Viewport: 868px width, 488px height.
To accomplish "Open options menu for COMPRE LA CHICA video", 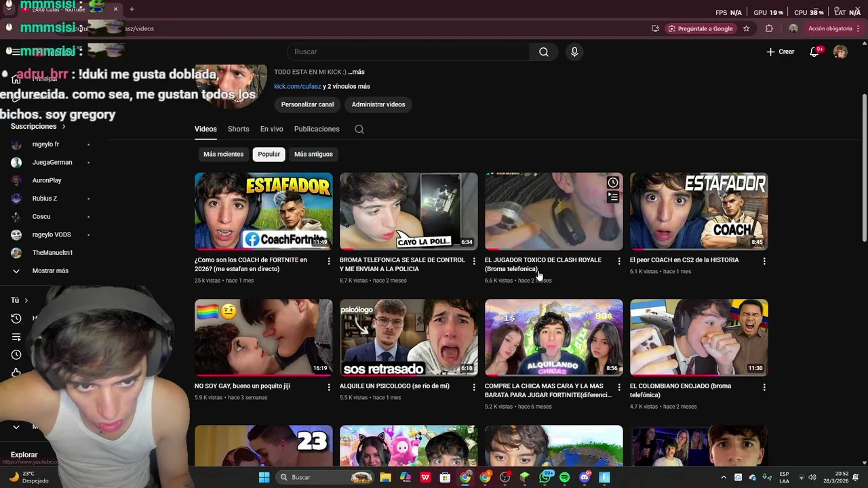I will pyautogui.click(x=619, y=387).
